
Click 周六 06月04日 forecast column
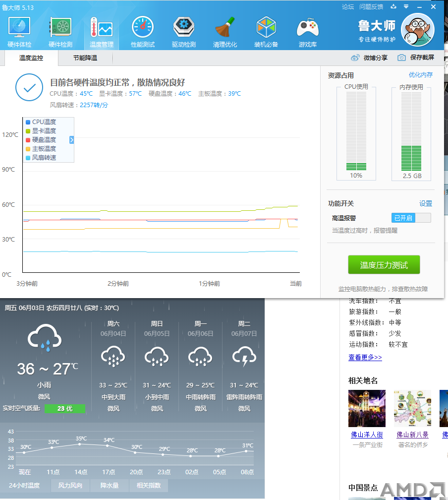[x=113, y=366]
